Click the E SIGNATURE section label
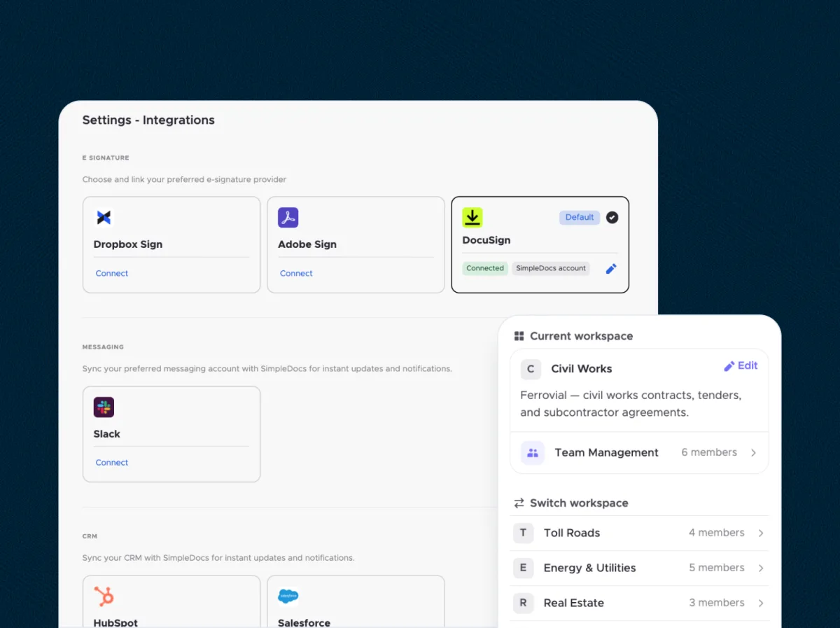840x628 pixels. (106, 158)
